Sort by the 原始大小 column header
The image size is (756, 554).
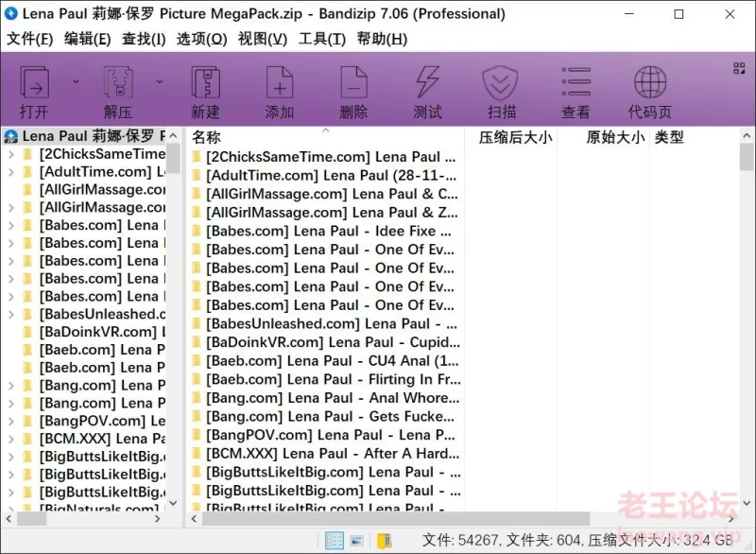coord(603,137)
